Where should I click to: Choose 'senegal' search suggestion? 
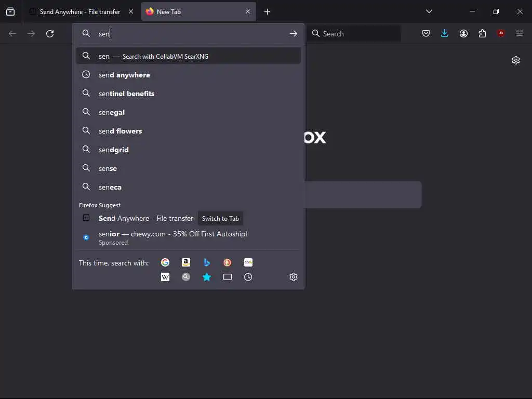click(x=189, y=112)
